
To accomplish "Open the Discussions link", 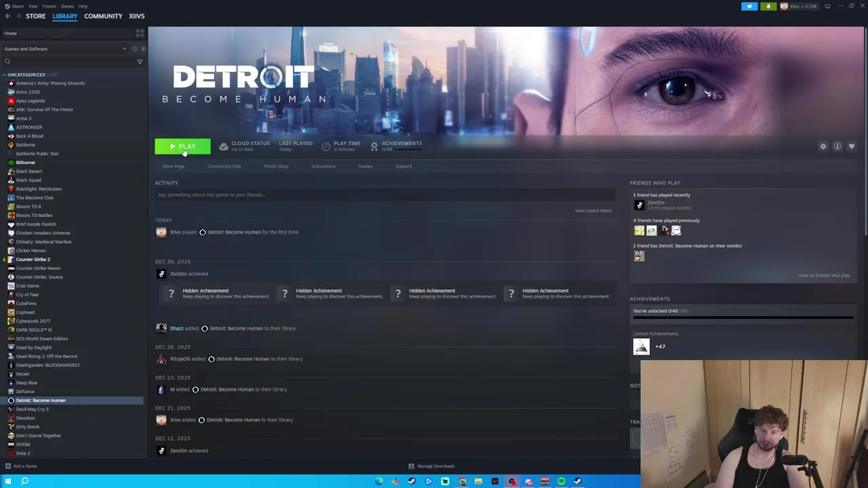I will (x=323, y=166).
